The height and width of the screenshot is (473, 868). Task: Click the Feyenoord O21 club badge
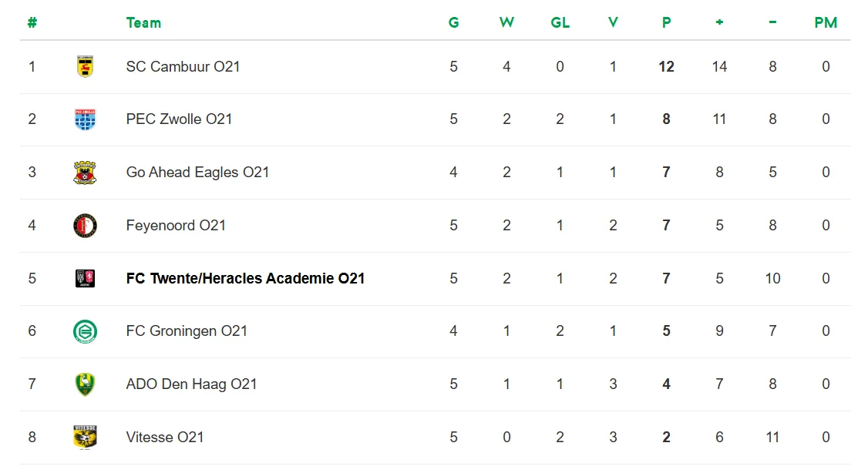(x=85, y=226)
